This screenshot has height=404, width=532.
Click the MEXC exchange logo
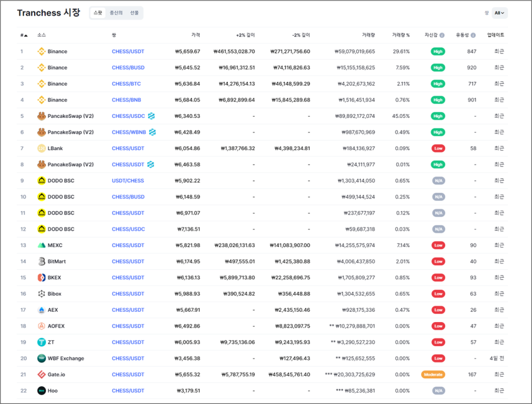[41, 245]
